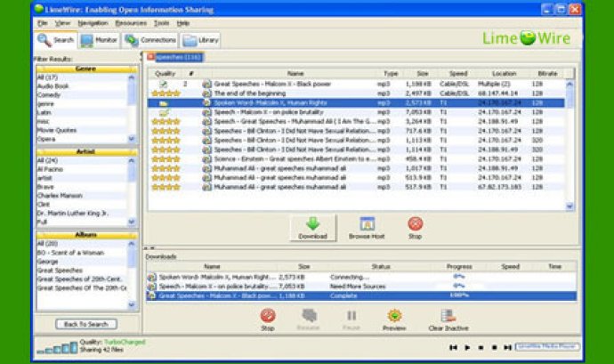
Task: Click the Back To Search button
Action: pyautogui.click(x=86, y=324)
